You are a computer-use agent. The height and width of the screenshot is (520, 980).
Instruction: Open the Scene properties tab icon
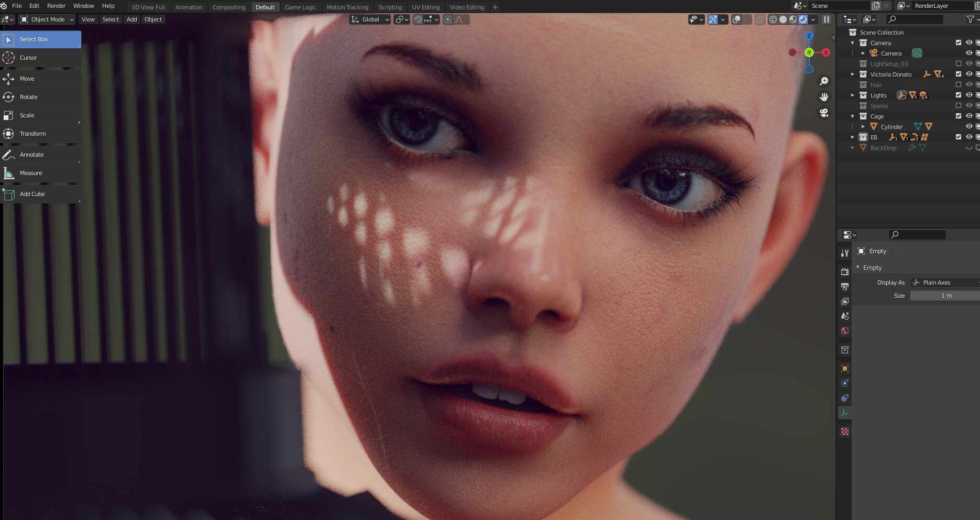click(x=844, y=316)
